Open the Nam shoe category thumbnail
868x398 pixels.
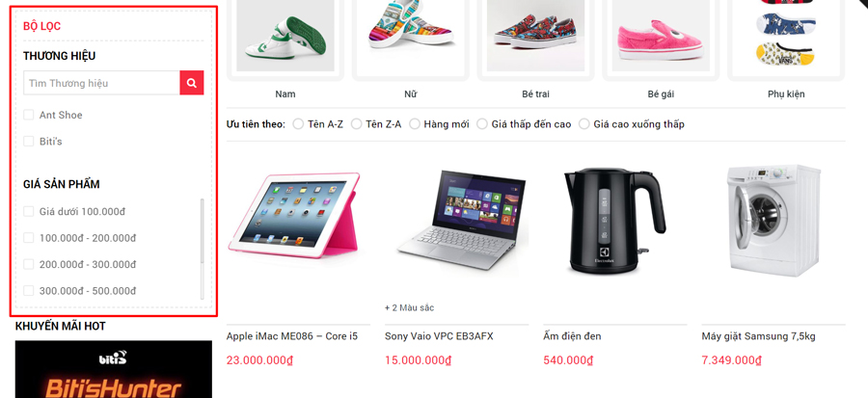point(285,36)
